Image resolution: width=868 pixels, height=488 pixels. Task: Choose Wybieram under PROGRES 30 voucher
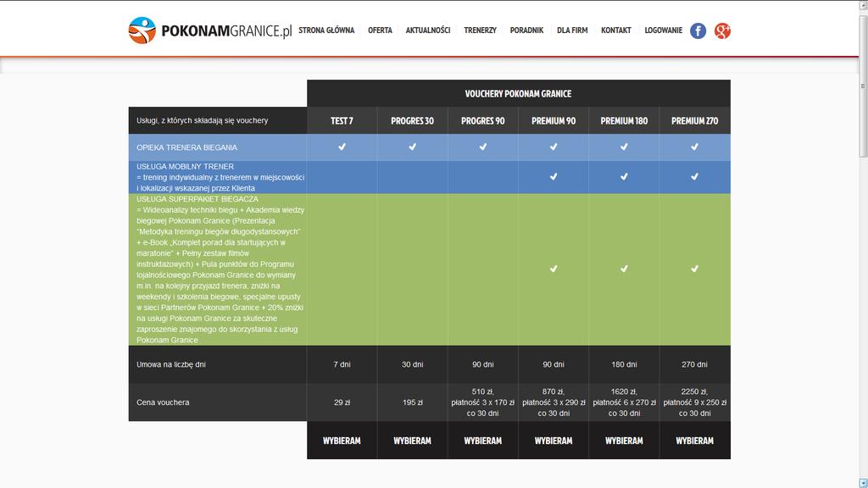413,441
